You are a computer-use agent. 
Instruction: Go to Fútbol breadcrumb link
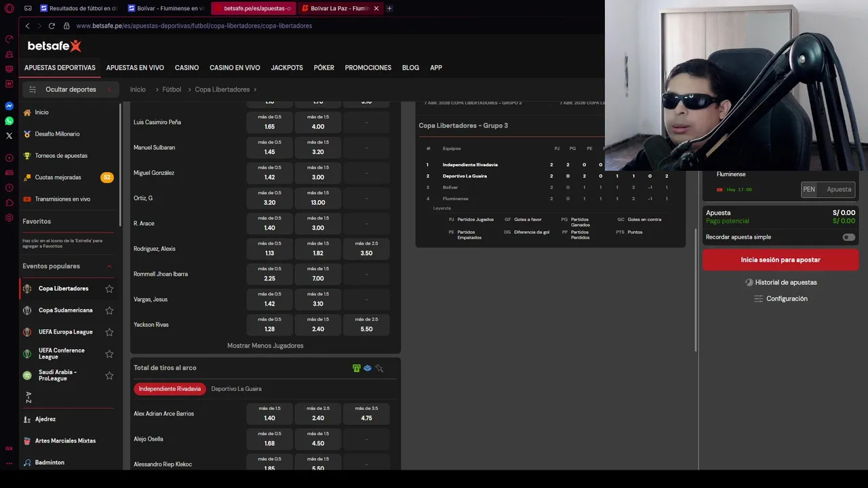(x=172, y=89)
